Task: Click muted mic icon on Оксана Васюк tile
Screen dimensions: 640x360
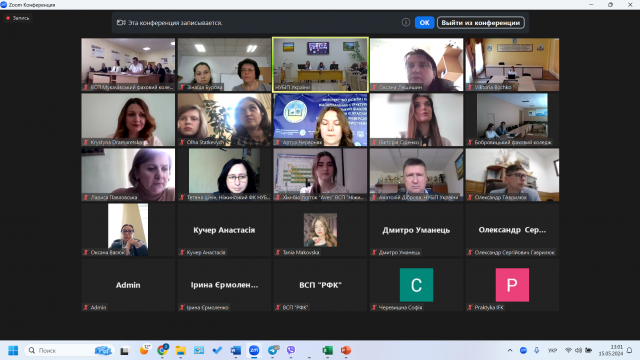Action: [86, 252]
